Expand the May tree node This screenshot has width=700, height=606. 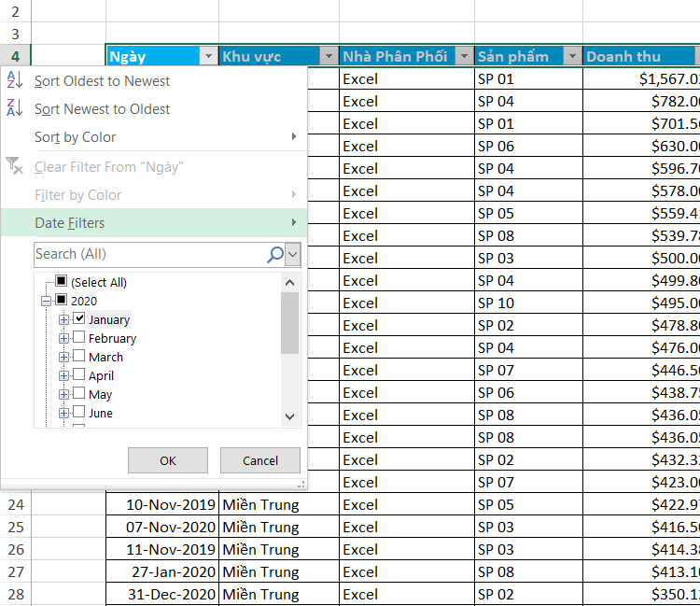(x=63, y=394)
